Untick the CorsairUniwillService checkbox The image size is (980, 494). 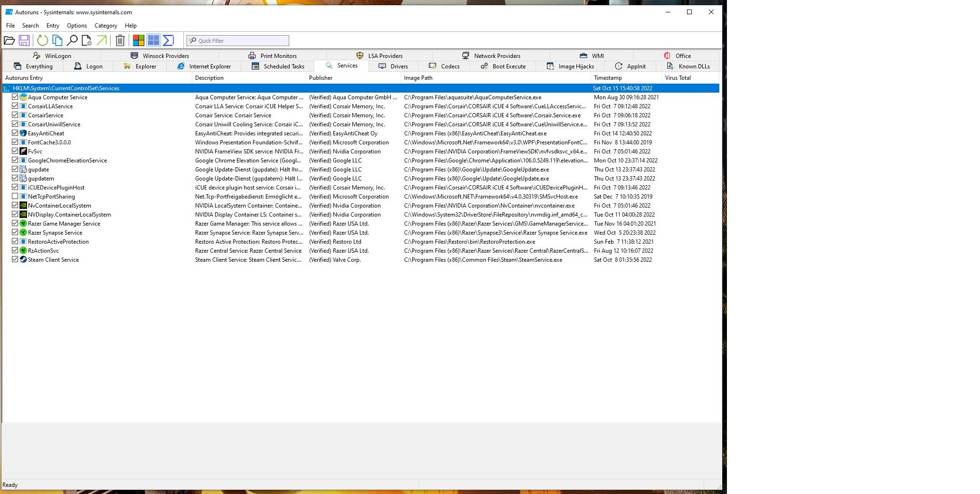[15, 124]
